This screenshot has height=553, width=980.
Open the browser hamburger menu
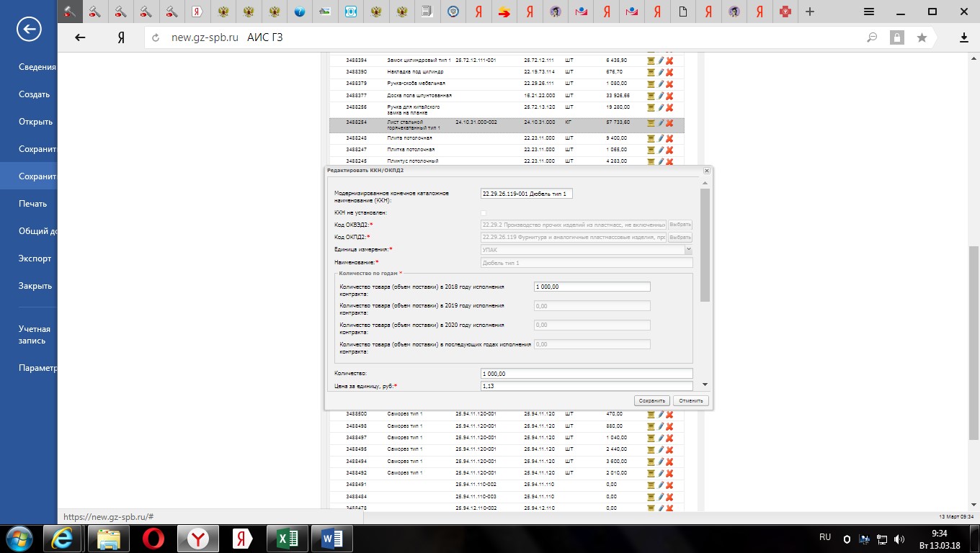tap(869, 12)
